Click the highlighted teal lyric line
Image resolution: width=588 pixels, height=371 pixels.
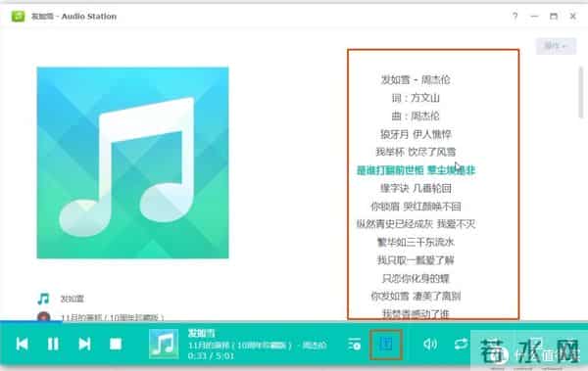click(x=416, y=170)
